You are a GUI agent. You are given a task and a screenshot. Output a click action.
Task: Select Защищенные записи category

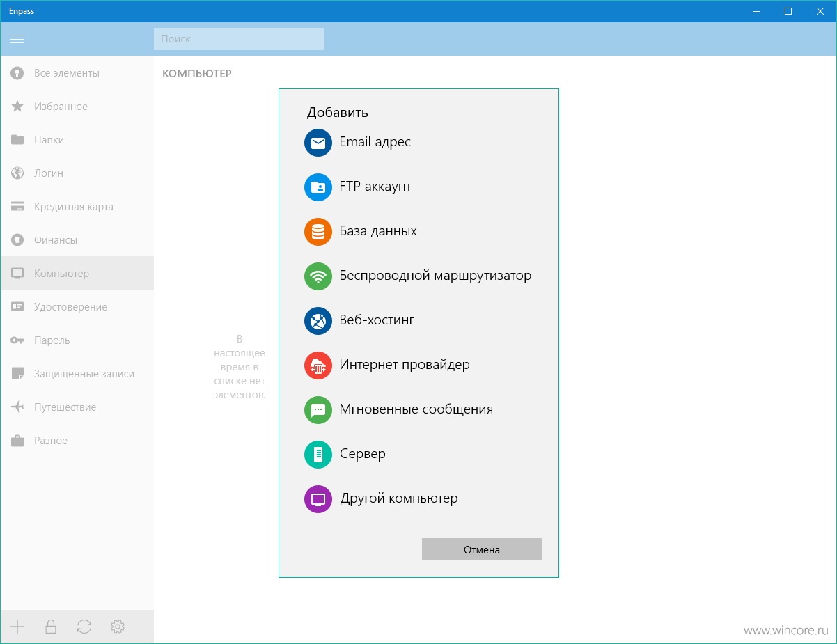[77, 373]
